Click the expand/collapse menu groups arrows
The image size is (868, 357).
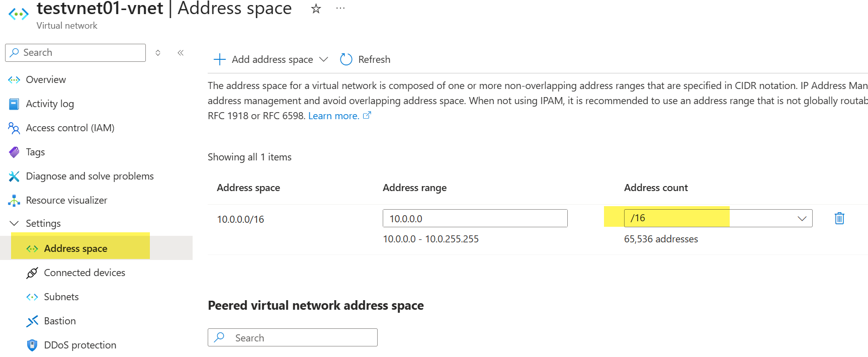coord(158,53)
